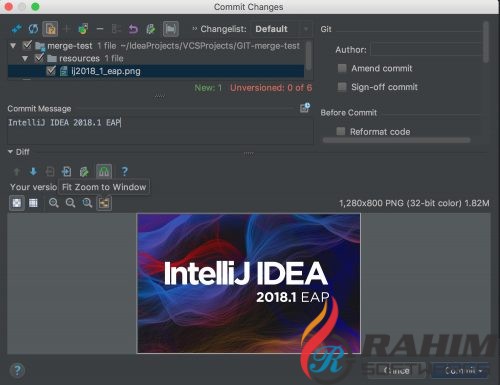The image size is (500, 385).
Task: Click the Zoom Out magnifier icon
Action: (x=70, y=203)
